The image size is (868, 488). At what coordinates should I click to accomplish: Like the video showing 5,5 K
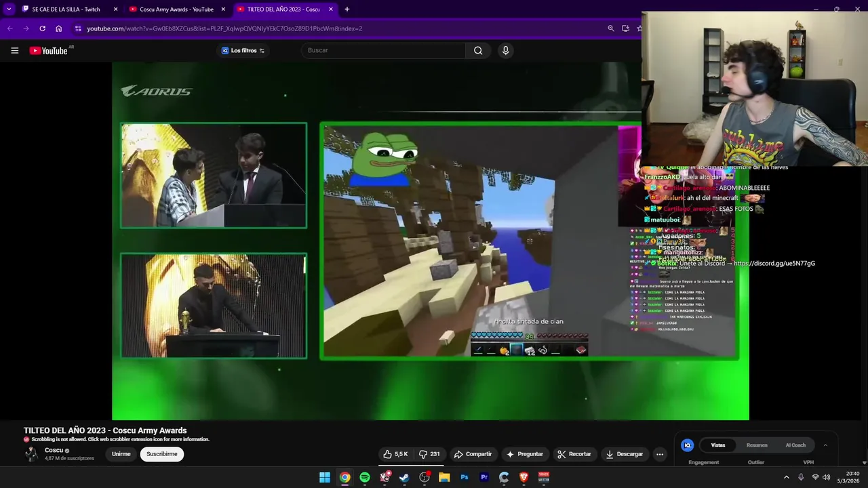pyautogui.click(x=395, y=454)
